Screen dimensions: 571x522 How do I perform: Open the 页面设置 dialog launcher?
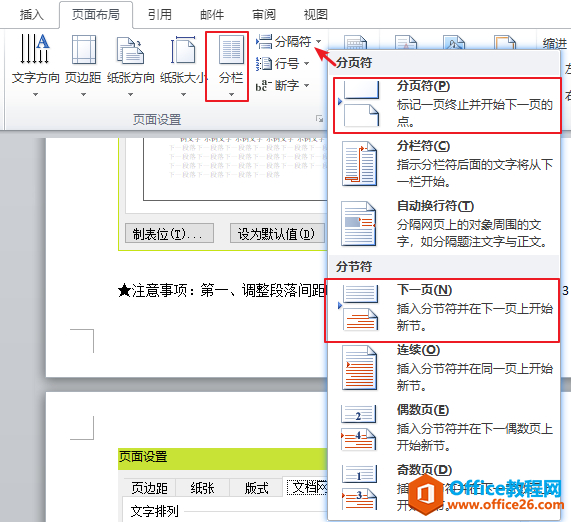pyautogui.click(x=319, y=119)
